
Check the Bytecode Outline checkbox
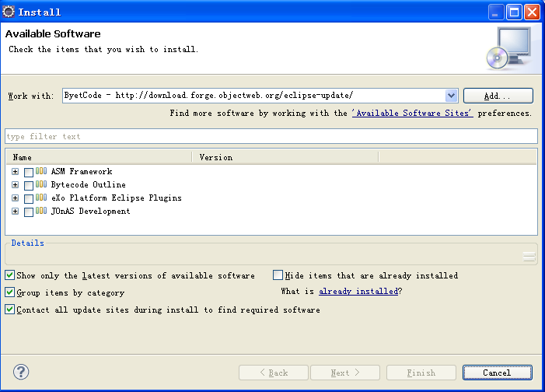(x=29, y=185)
